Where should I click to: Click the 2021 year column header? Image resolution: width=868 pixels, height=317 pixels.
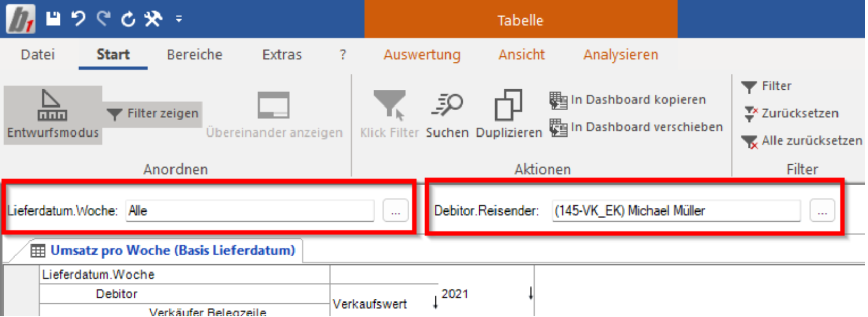(455, 294)
